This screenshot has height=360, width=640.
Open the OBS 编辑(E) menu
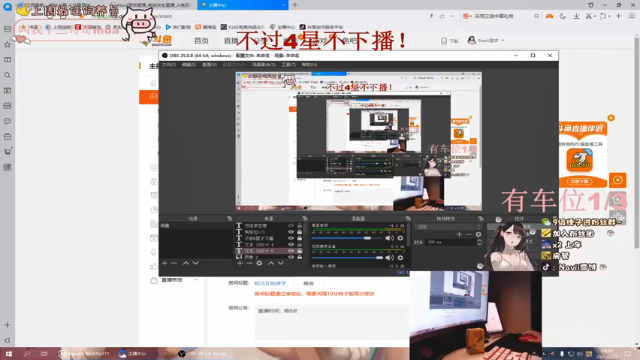click(x=189, y=64)
